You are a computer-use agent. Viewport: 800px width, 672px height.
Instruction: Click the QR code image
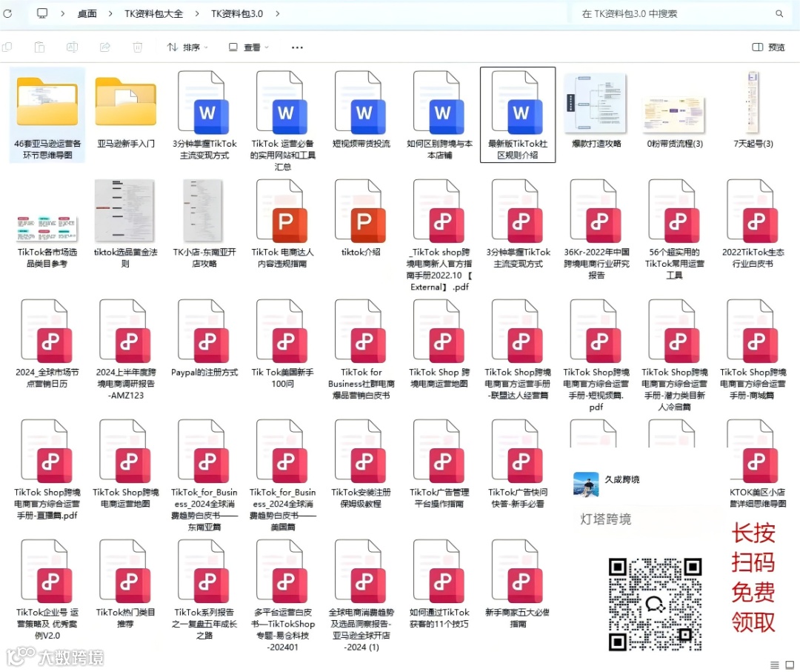pos(656,604)
